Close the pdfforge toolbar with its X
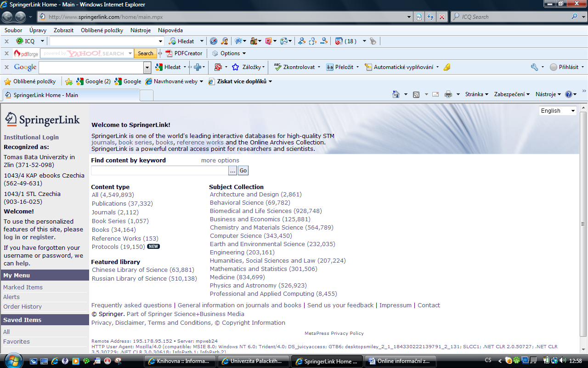Viewport: 588px width, 368px height. click(x=6, y=53)
